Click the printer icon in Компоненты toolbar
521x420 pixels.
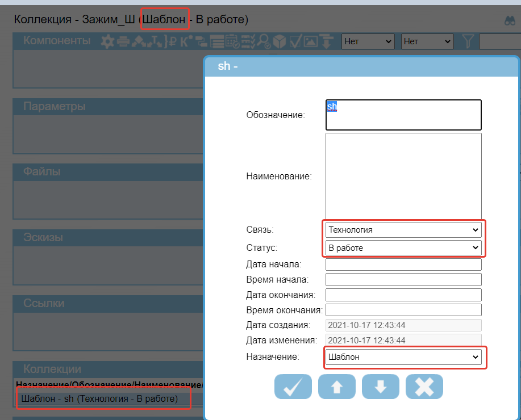123,41
